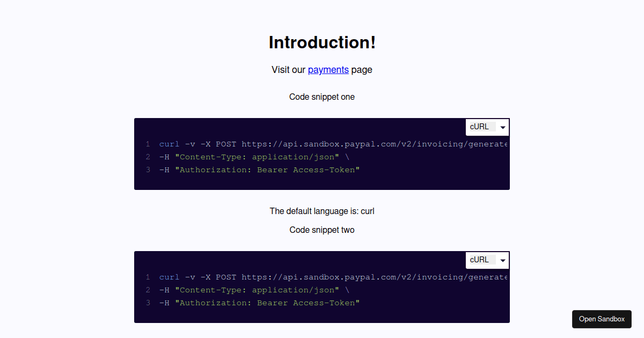644x338 pixels.
Task: Click the dropdown arrow beside cURL in first snippet
Action: (x=503, y=127)
